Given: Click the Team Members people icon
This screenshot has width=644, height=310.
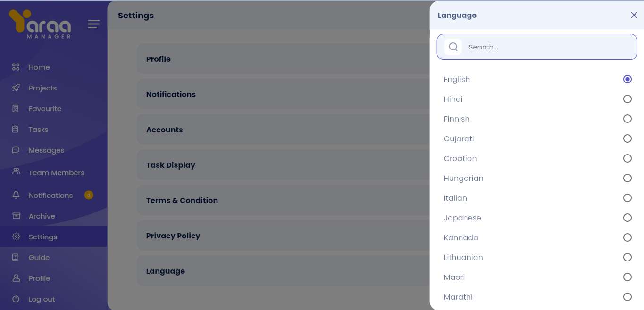Looking at the screenshot, I should pos(16,172).
